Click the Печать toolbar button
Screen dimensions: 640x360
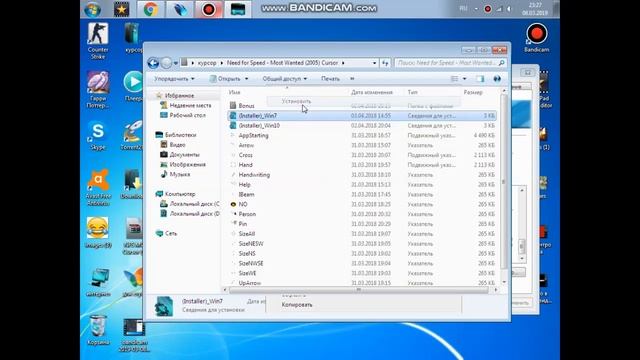[x=330, y=79]
